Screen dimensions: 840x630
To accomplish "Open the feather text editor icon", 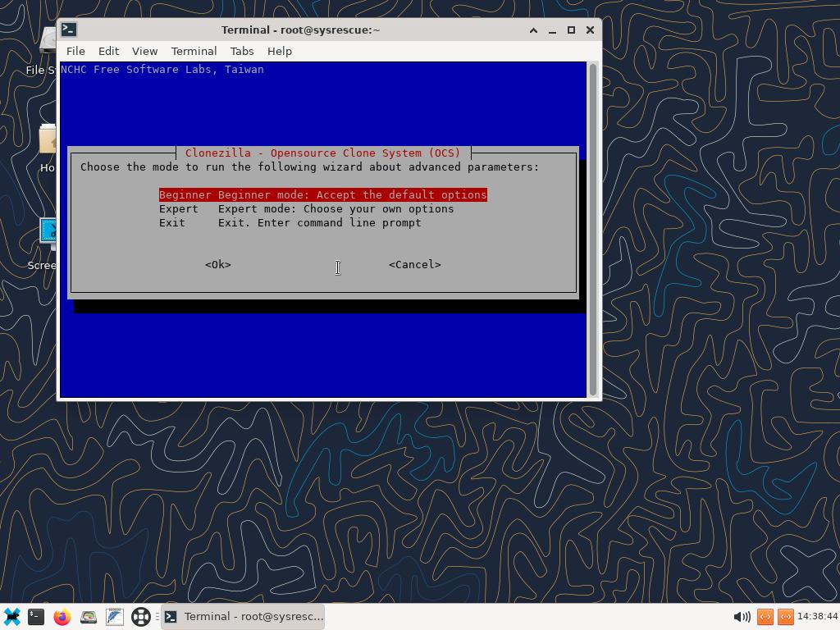I will point(114,616).
